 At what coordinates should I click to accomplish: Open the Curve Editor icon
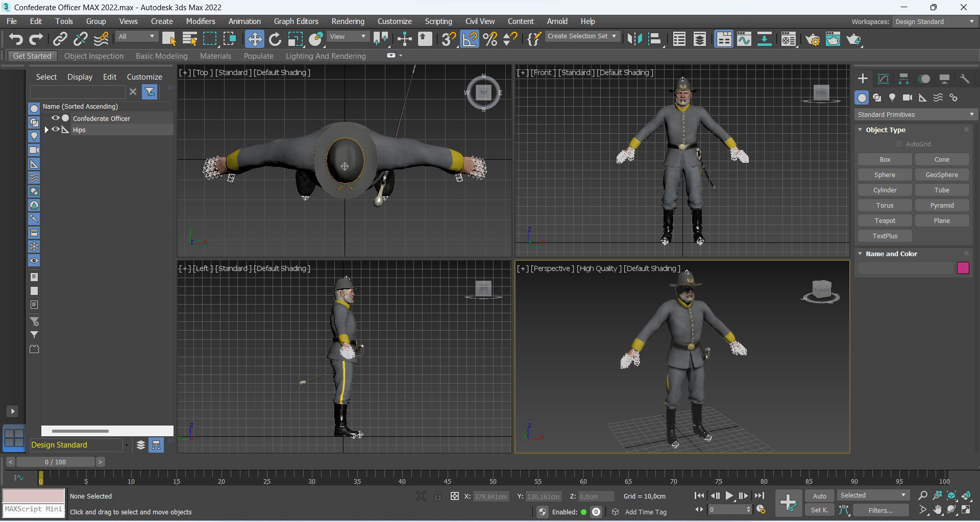(744, 39)
